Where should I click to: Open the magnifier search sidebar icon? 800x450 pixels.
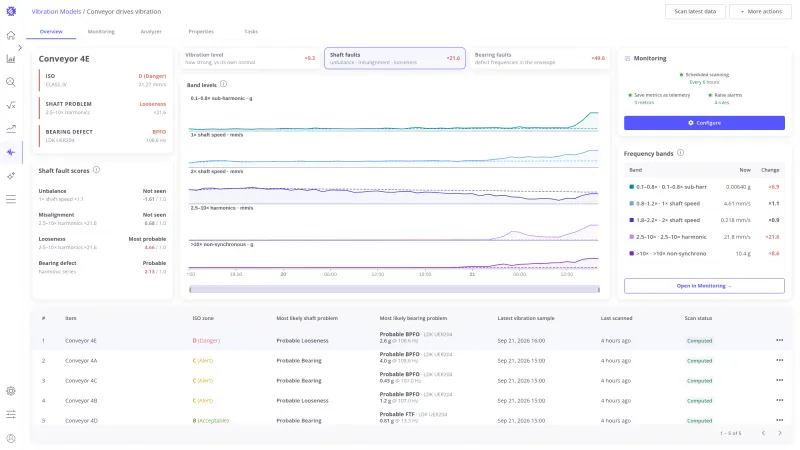point(11,82)
